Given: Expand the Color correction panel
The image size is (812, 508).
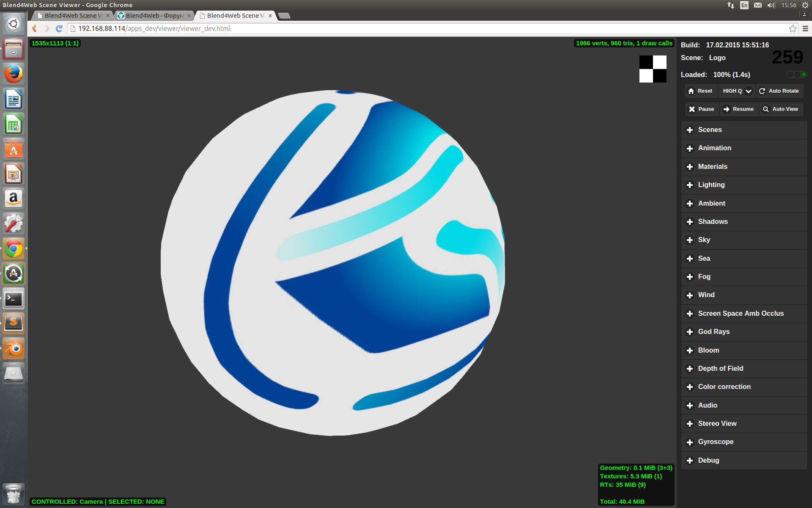Looking at the screenshot, I should click(x=724, y=387).
